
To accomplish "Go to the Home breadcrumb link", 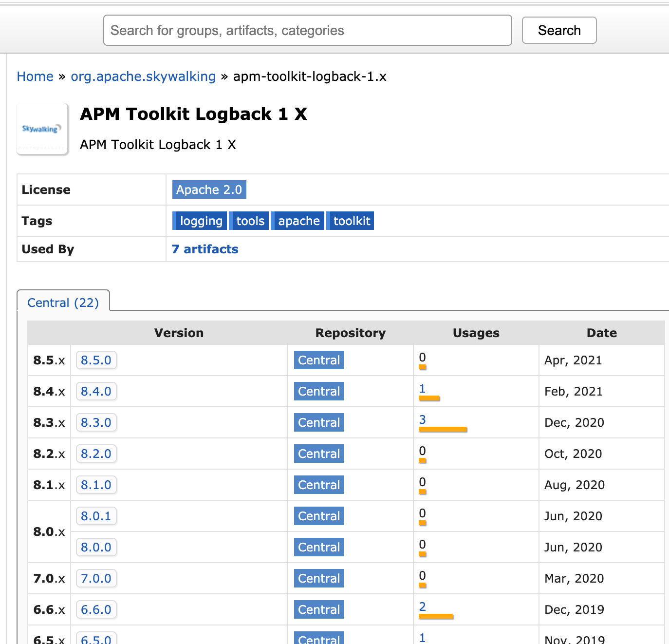I will pos(35,76).
